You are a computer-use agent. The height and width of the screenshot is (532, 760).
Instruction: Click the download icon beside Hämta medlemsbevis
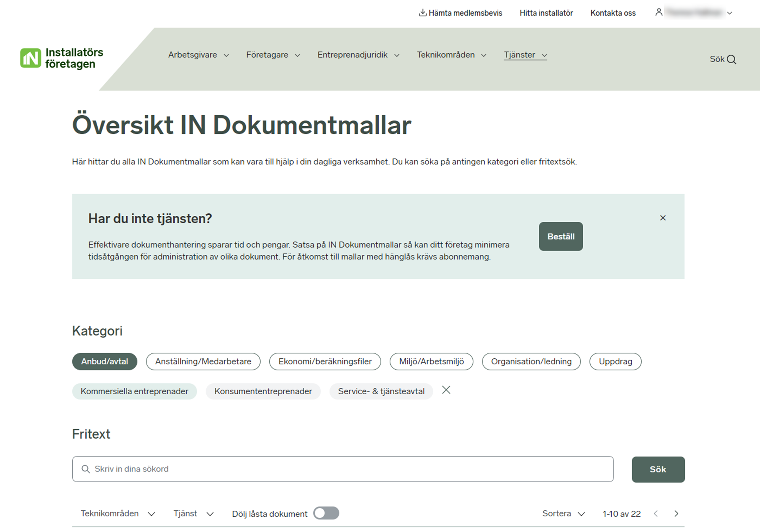point(422,13)
